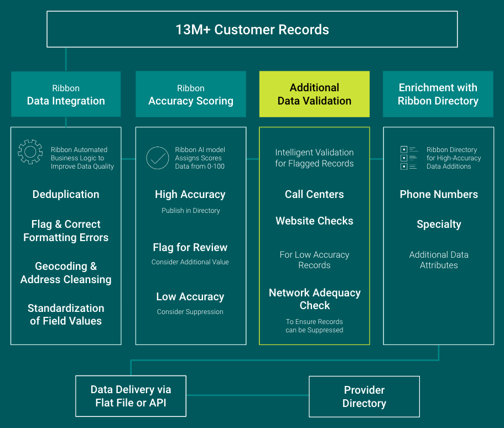
Task: Click the gear icon beside Ribbon Automated Business Logic
Action: [30, 152]
